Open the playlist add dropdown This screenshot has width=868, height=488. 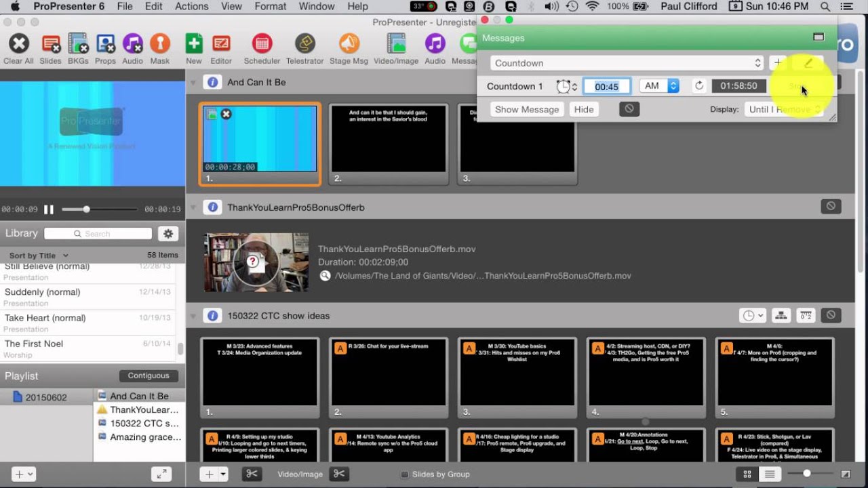click(23, 474)
